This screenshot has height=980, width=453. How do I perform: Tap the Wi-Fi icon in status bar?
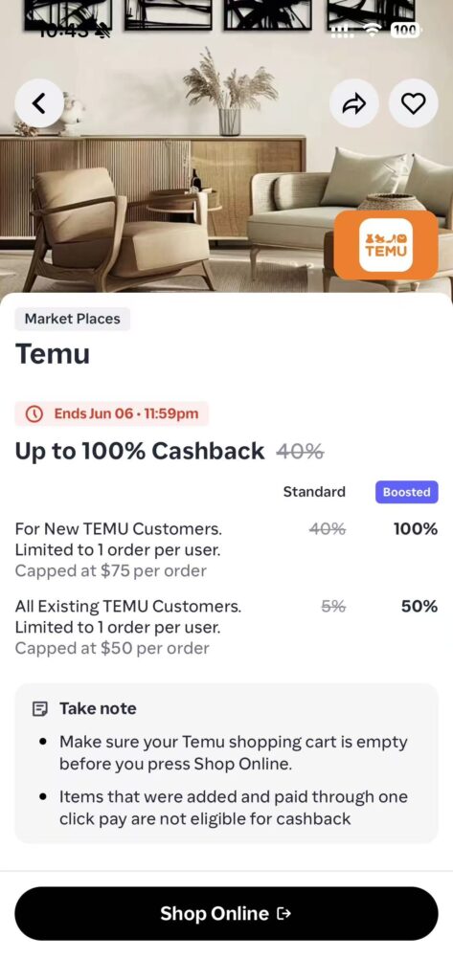click(x=374, y=30)
